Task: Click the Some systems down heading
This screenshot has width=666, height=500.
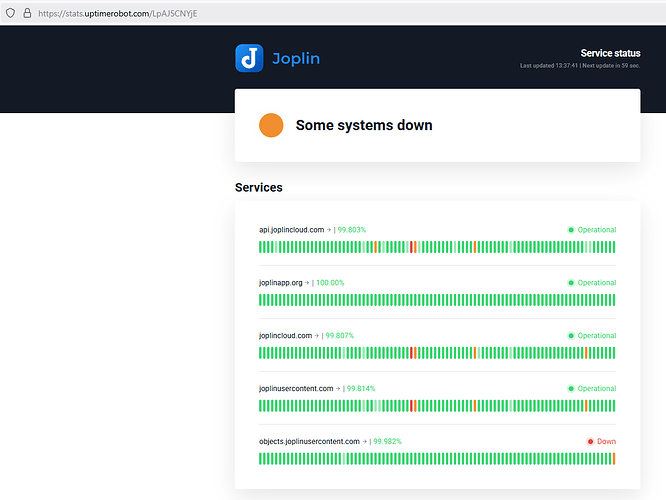Action: pyautogui.click(x=364, y=125)
